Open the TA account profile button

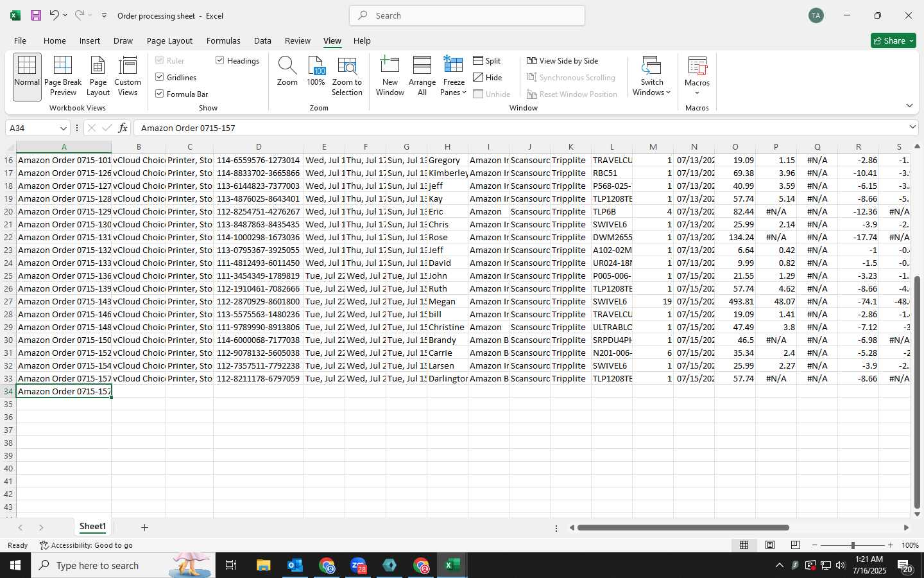click(x=816, y=15)
